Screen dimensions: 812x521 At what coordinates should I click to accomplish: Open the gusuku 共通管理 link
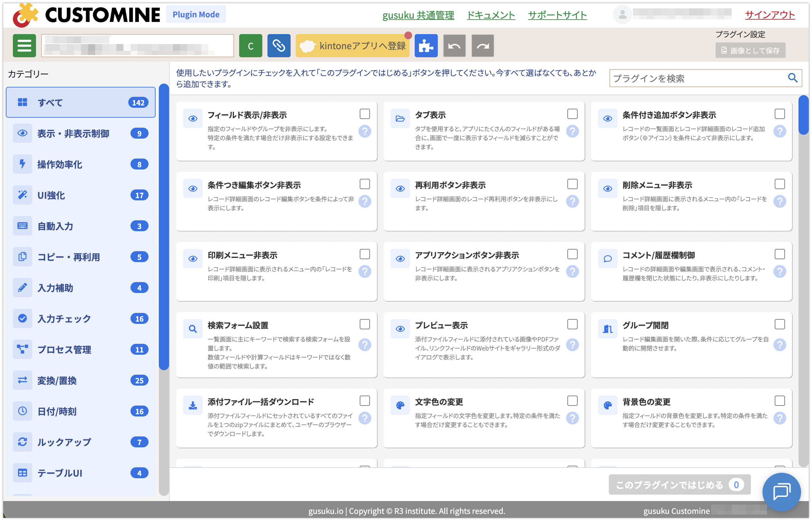[418, 15]
